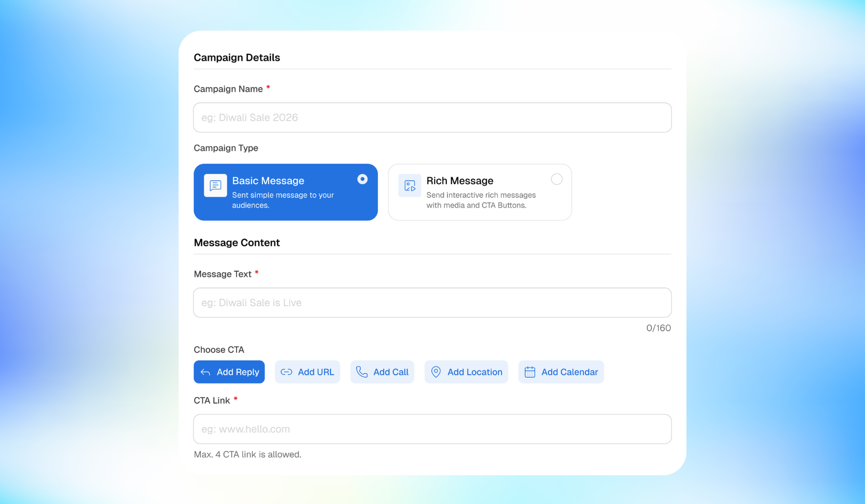865x504 pixels.
Task: Choose the Rich Message card title
Action: point(459,181)
